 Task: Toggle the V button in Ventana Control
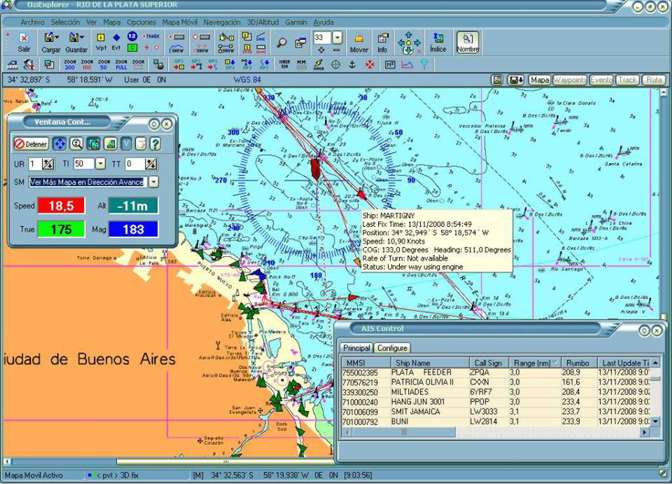(126, 144)
